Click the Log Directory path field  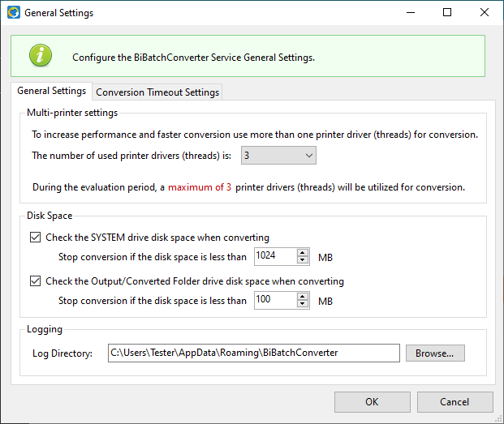coord(254,353)
